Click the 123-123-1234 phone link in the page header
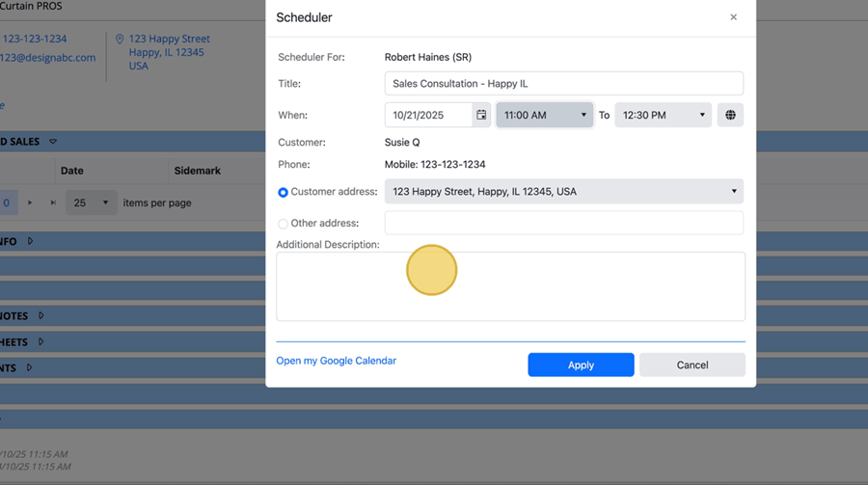This screenshot has width=868, height=485. [35, 39]
